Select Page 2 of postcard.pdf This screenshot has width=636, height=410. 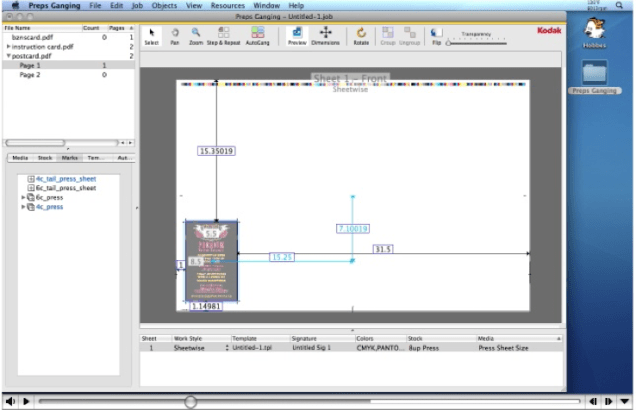(x=30, y=75)
